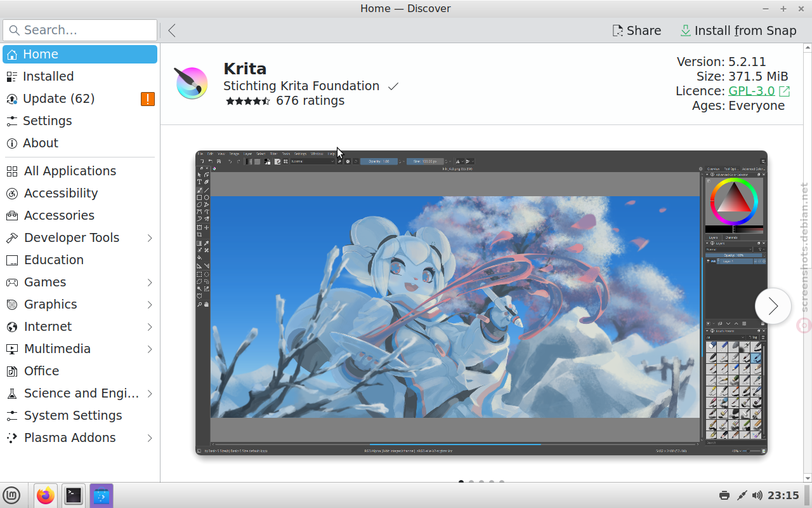Click into the Search field

(x=80, y=30)
